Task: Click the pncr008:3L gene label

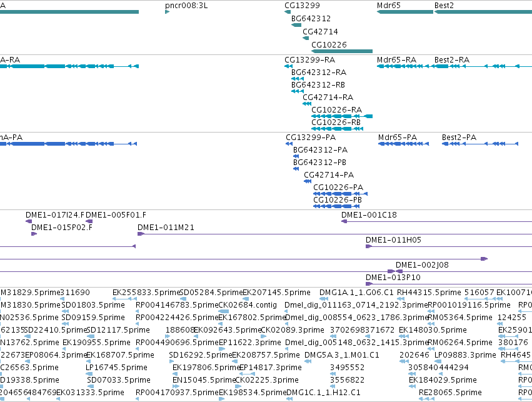Action: [x=186, y=6]
